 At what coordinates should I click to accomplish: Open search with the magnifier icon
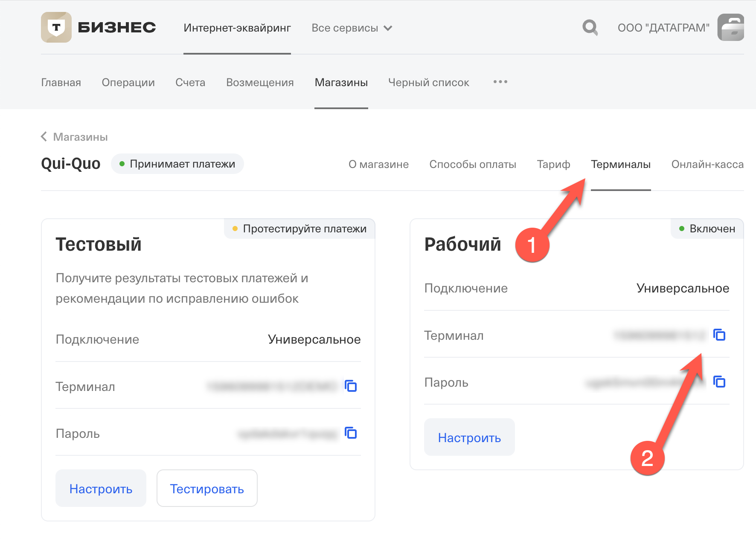[590, 28]
